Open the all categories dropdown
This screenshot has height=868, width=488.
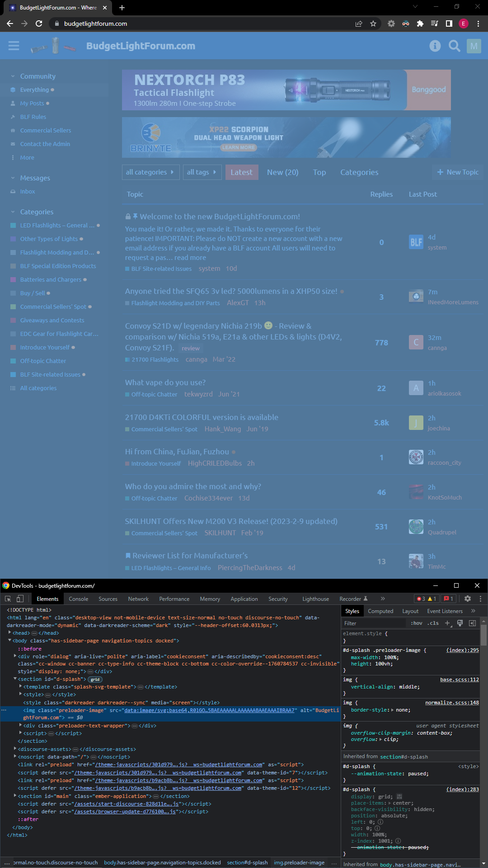tap(150, 172)
